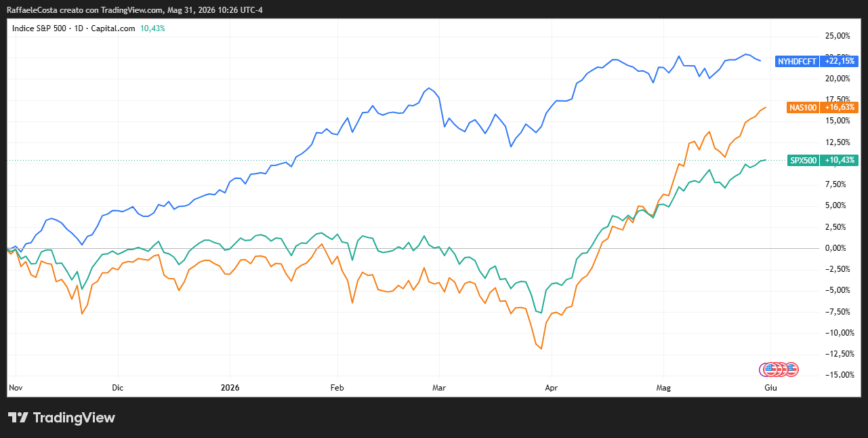Click the +22,15% blue price label
868x438 pixels.
tap(840, 61)
